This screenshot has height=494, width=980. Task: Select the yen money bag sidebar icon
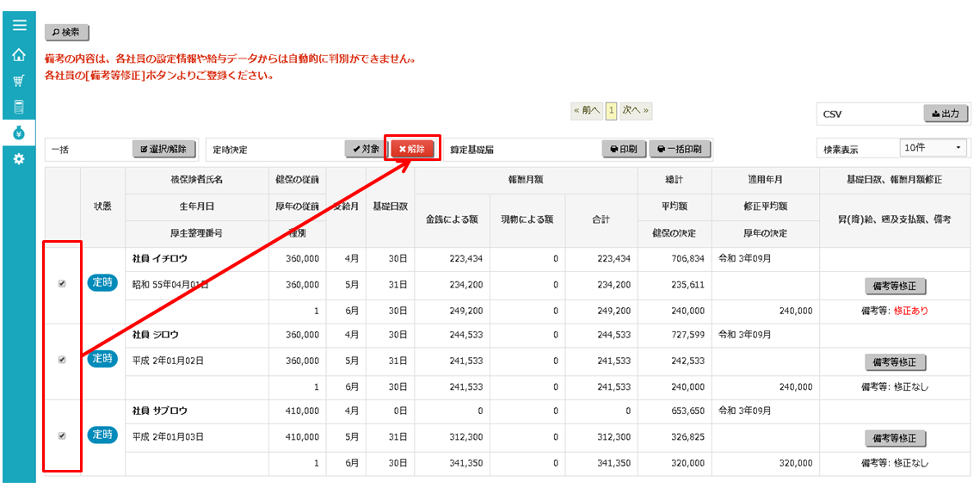(19, 133)
